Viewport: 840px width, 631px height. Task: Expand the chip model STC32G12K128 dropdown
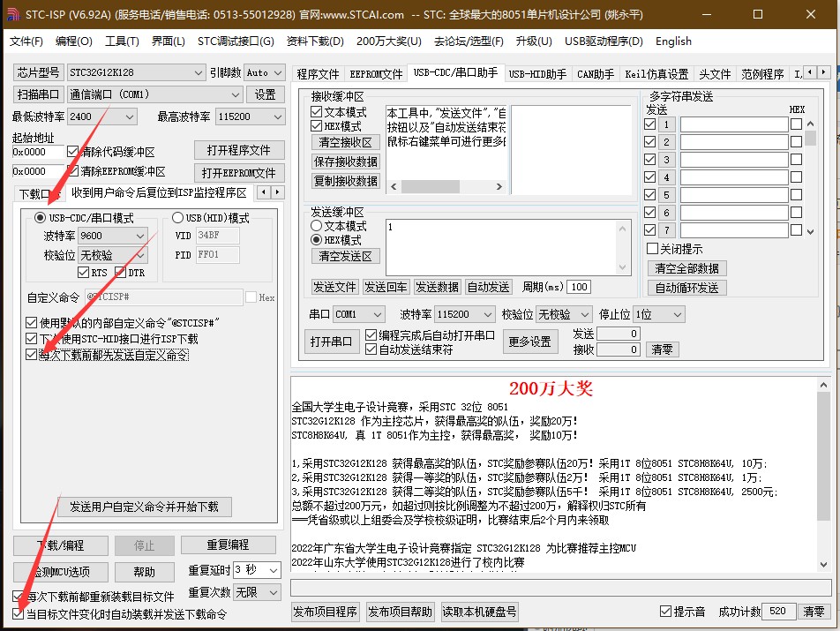coord(198,72)
